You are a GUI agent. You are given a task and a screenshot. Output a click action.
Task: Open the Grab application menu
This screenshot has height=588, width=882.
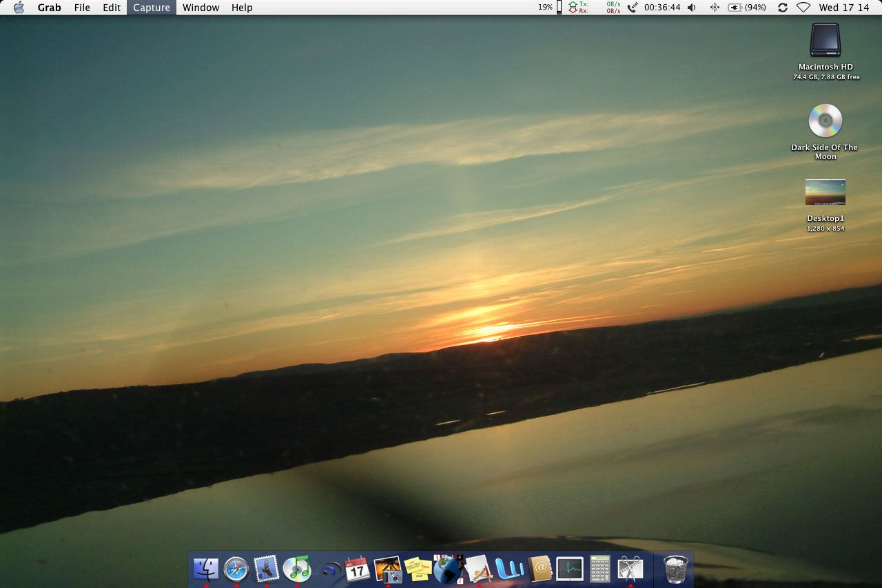point(49,8)
